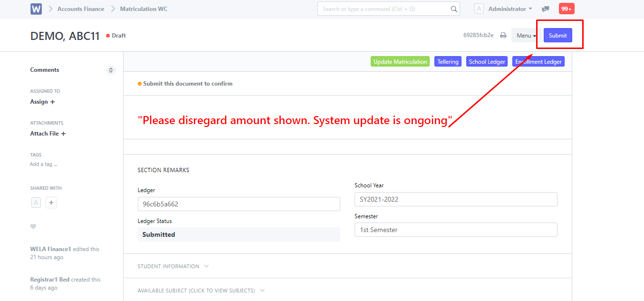Click the Ledger input field
This screenshot has height=301, width=644.
pyautogui.click(x=239, y=204)
